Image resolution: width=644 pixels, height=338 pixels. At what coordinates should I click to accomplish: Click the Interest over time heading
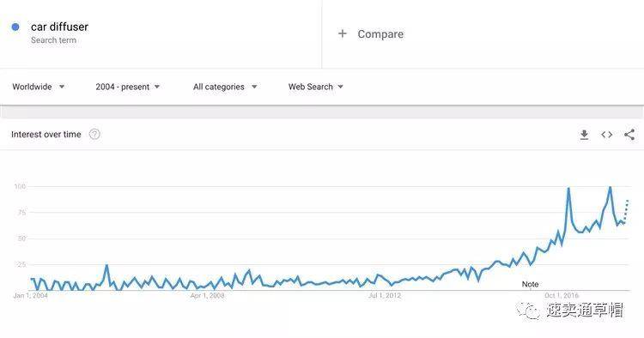point(46,134)
